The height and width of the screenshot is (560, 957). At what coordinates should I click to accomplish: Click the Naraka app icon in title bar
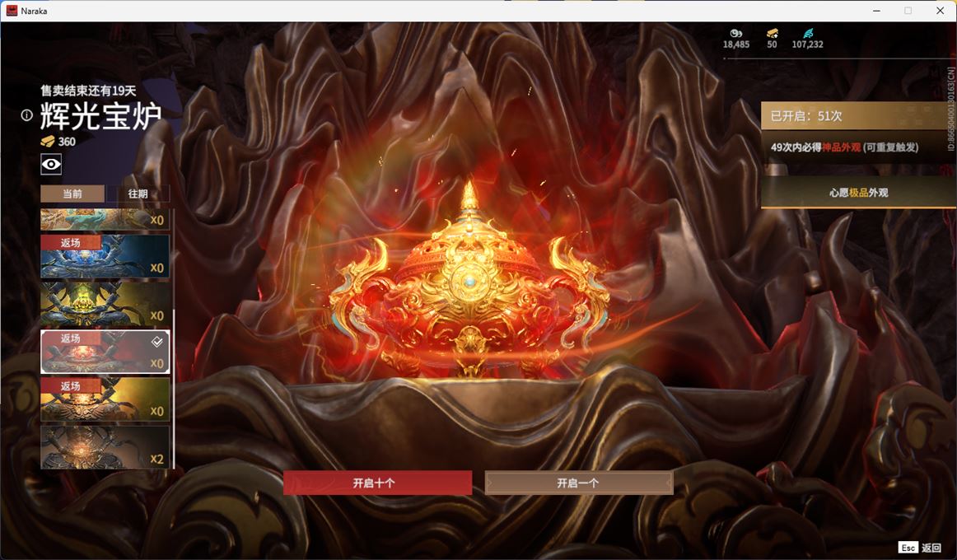click(12, 11)
